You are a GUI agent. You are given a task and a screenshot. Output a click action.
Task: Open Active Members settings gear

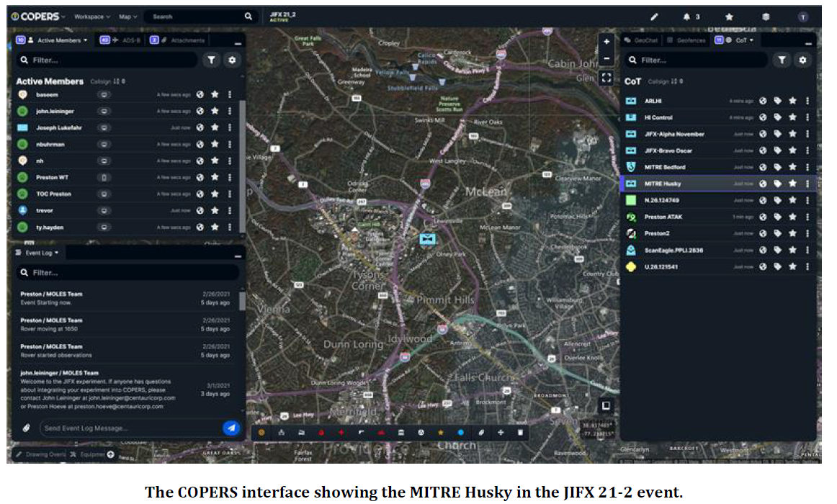232,60
